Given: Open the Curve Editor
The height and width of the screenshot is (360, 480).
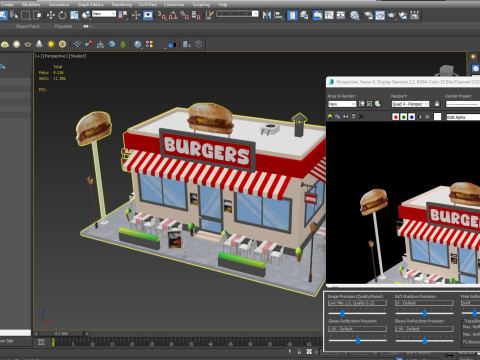Looking at the screenshot, I should coord(329,15).
